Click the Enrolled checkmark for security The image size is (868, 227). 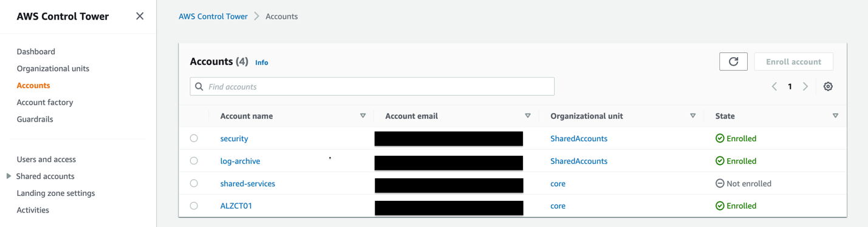[720, 138]
